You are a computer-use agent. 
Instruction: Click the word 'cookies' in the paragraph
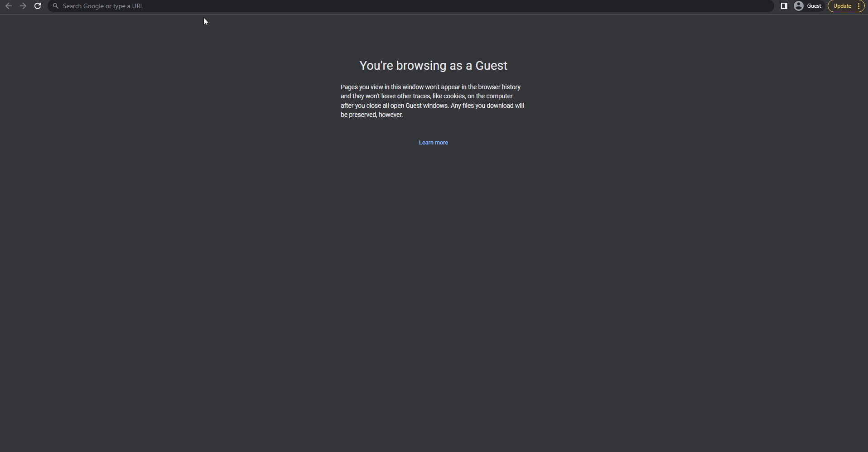pyautogui.click(x=454, y=96)
